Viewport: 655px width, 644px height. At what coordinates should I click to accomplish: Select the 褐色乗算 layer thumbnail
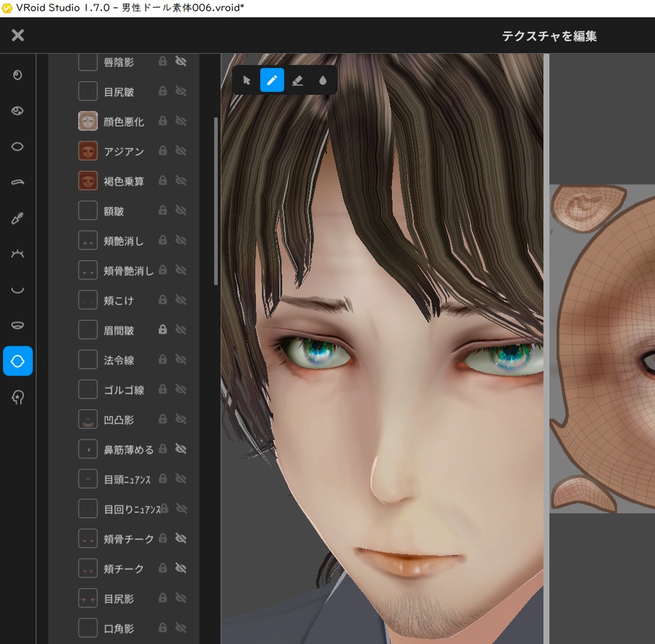(88, 181)
